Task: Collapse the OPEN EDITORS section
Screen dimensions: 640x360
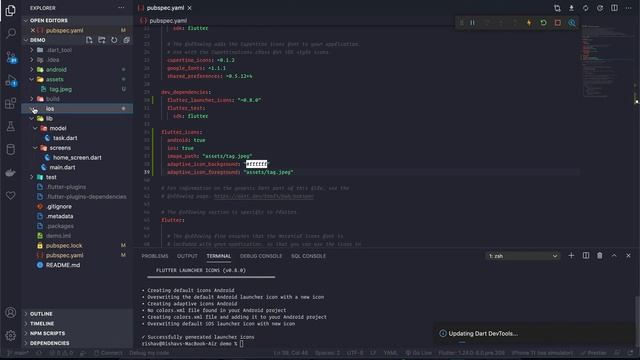Action: click(x=78, y=20)
